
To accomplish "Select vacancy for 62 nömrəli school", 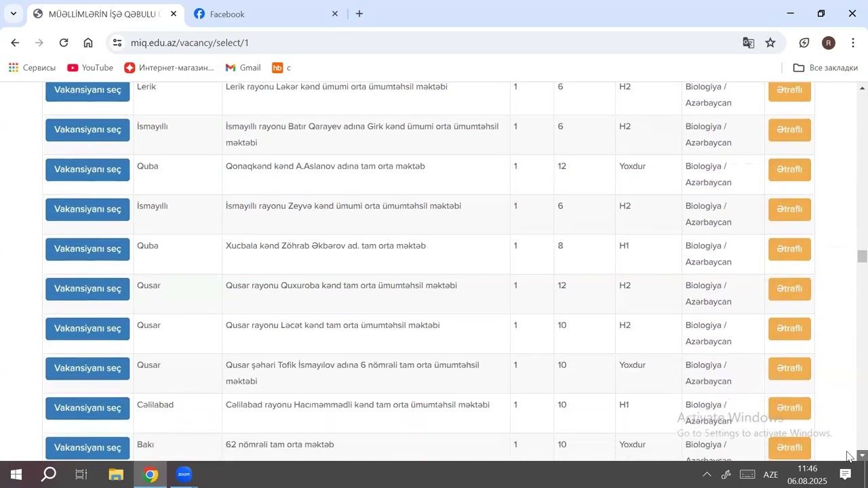I will [x=87, y=448].
